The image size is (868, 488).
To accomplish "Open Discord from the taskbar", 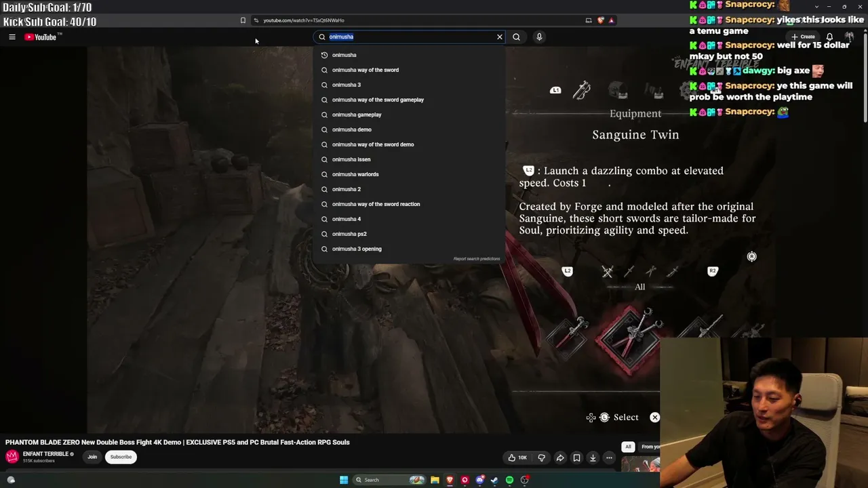I will tap(479, 480).
